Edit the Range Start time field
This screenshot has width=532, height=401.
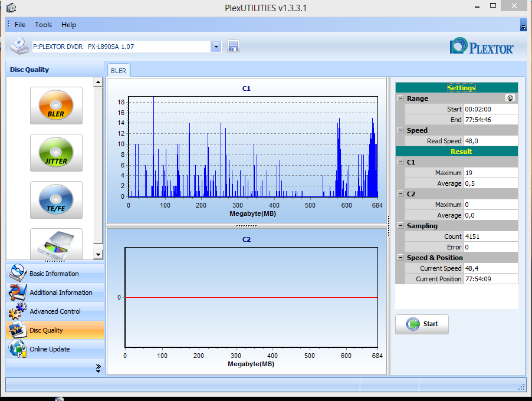pos(491,109)
